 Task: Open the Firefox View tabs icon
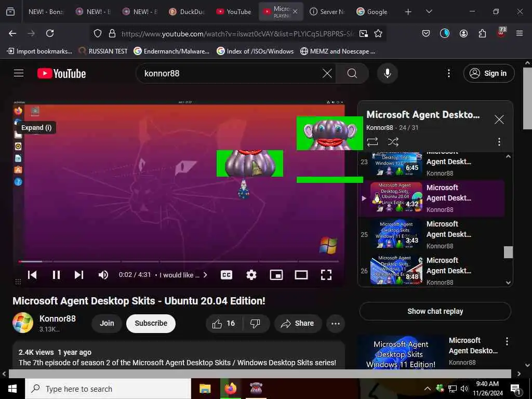10,11
